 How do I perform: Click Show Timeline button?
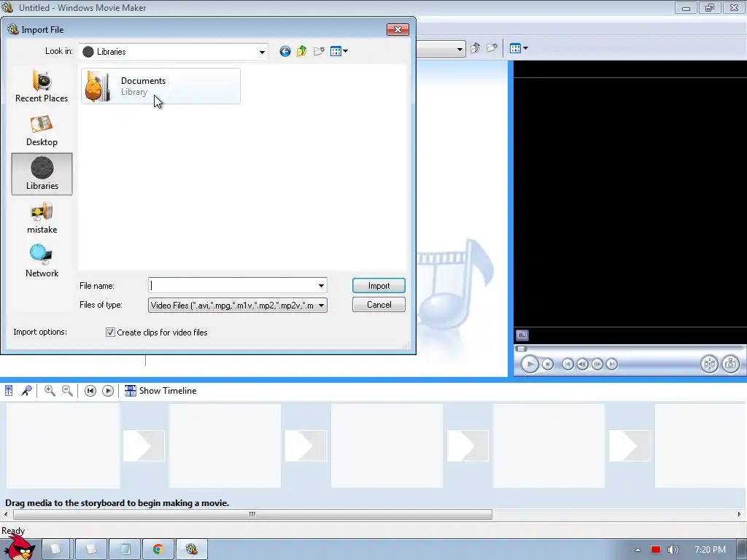click(160, 391)
